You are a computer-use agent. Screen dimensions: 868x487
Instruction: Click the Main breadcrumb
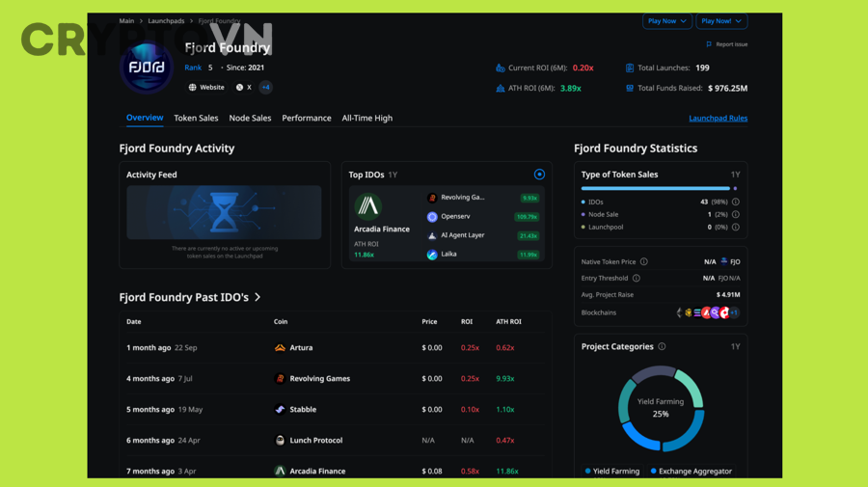[126, 21]
